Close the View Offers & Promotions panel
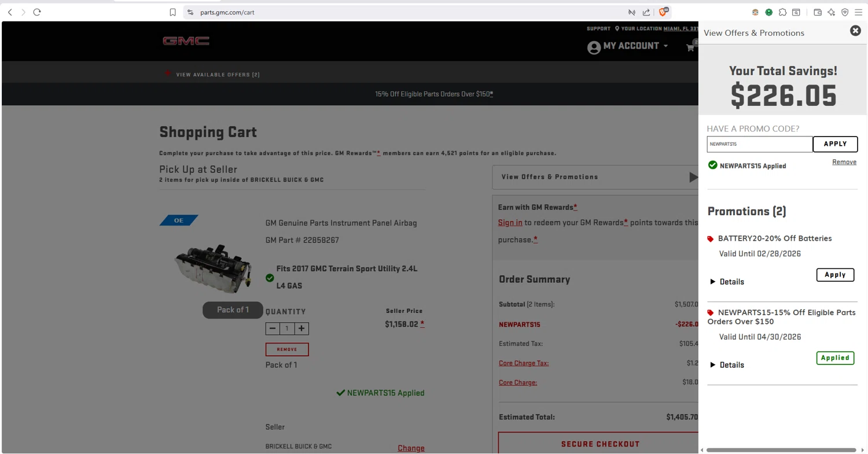This screenshot has height=454, width=868. point(855,31)
